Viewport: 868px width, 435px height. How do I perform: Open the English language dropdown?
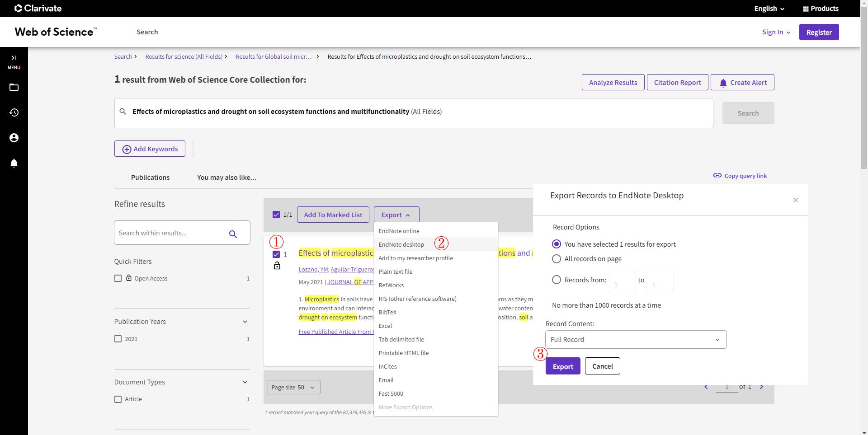pos(769,9)
